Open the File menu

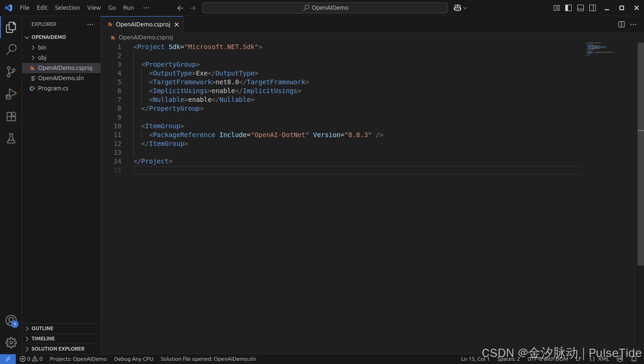click(x=25, y=8)
